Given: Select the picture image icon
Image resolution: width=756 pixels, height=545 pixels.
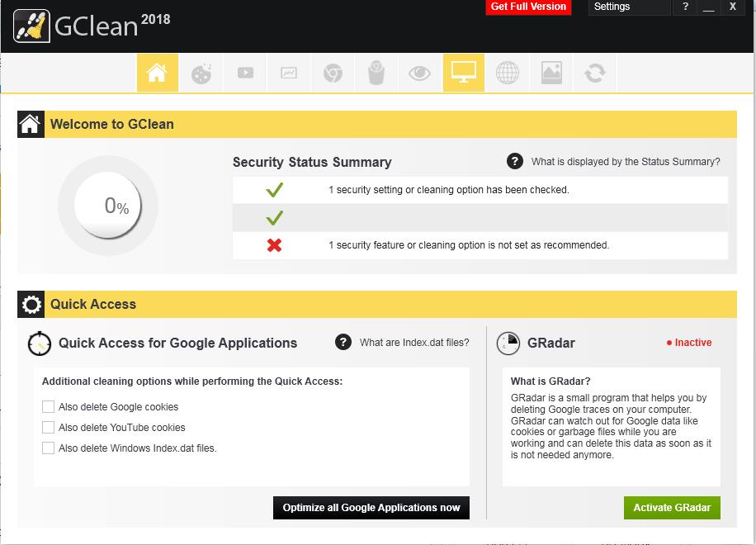Looking at the screenshot, I should pyautogui.click(x=551, y=73).
